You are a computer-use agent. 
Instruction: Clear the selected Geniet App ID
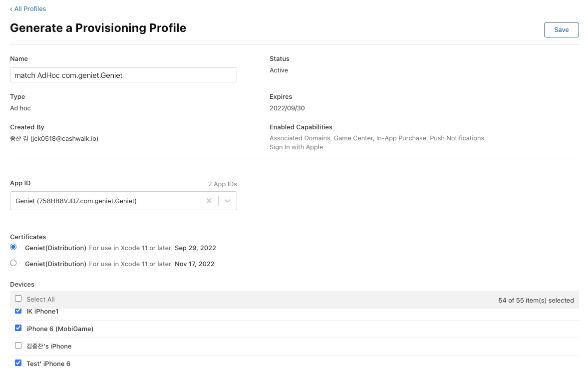tap(209, 201)
